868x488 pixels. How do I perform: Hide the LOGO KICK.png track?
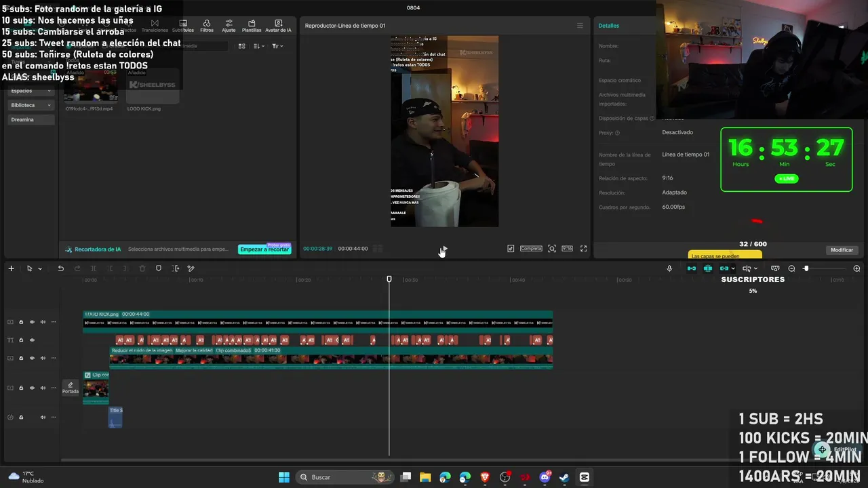(32, 322)
